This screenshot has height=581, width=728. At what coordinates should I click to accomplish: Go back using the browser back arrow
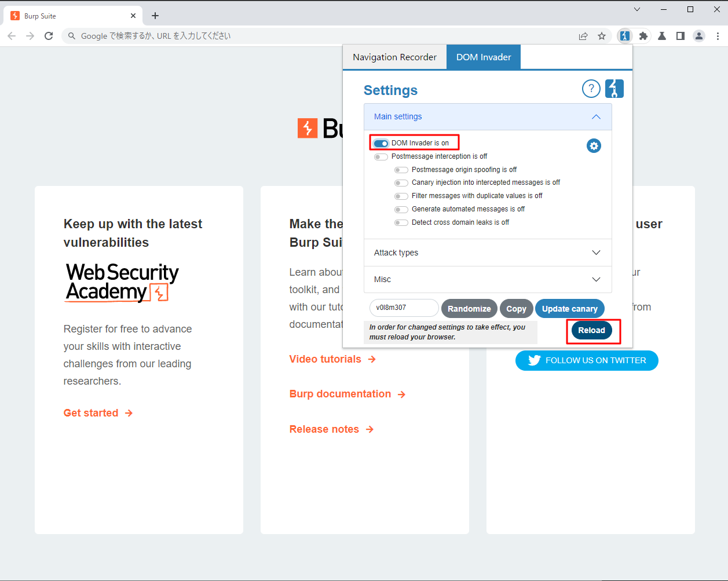click(x=12, y=36)
